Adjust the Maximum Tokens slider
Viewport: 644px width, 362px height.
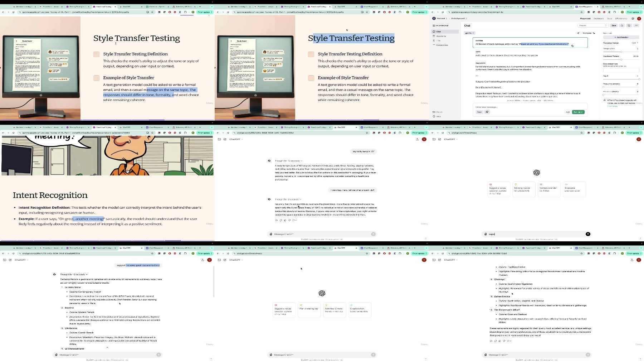click(621, 59)
